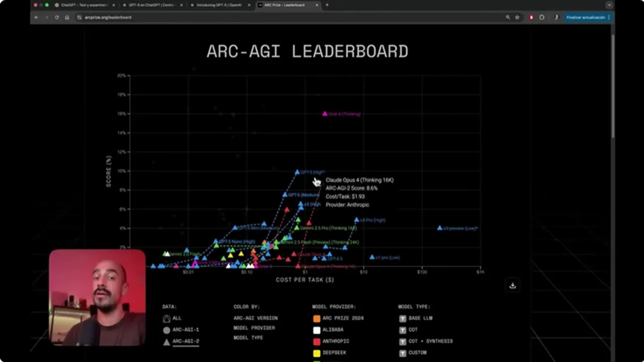Open the browser extensions puzzle icon
This screenshot has width=644, height=362.
click(x=542, y=17)
